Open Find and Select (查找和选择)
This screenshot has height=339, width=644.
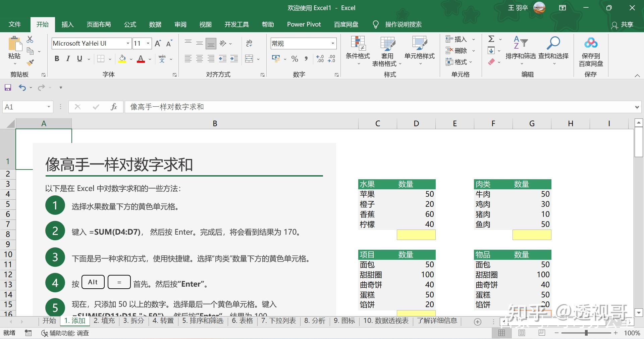click(553, 51)
